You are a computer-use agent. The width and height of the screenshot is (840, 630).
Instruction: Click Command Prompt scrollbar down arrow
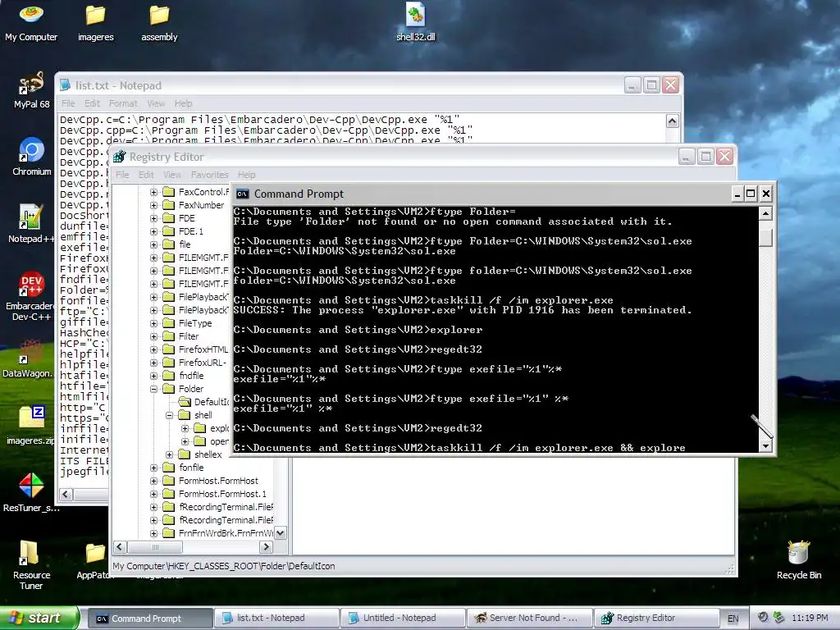coord(765,445)
